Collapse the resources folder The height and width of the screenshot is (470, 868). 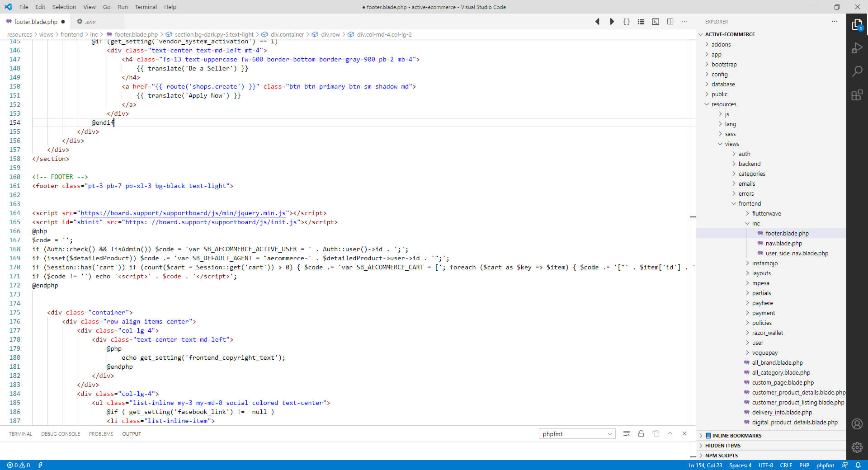coord(723,104)
